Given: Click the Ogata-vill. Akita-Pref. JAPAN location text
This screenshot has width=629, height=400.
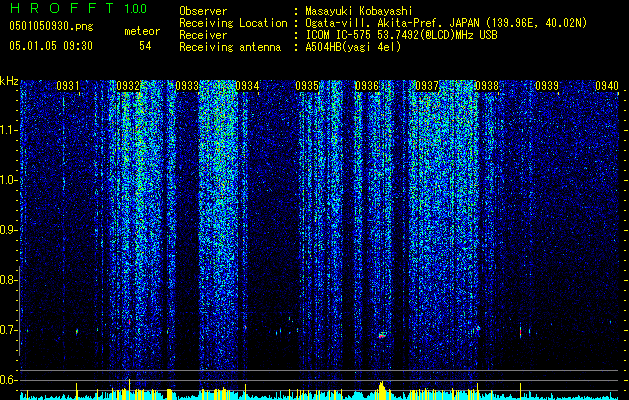Looking at the screenshot, I should tap(446, 23).
